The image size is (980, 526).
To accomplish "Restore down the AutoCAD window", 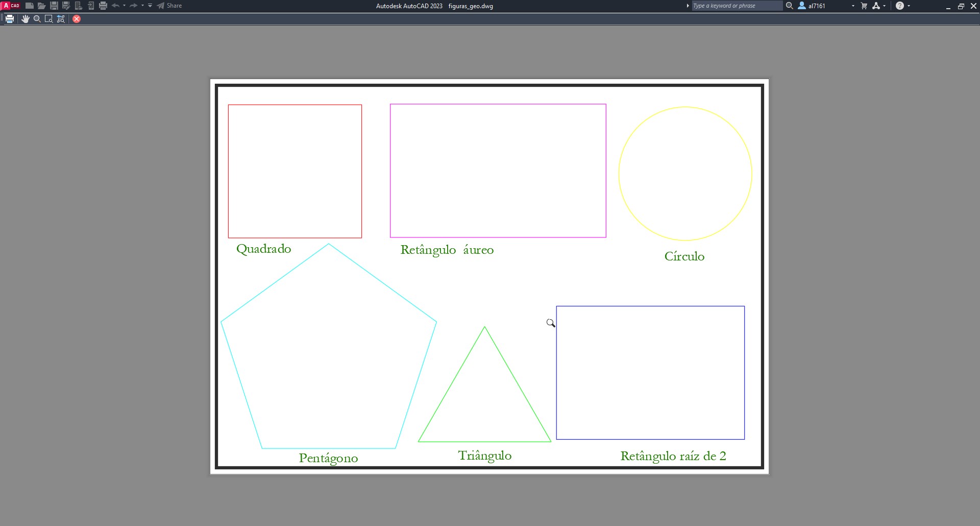I will coord(961,6).
